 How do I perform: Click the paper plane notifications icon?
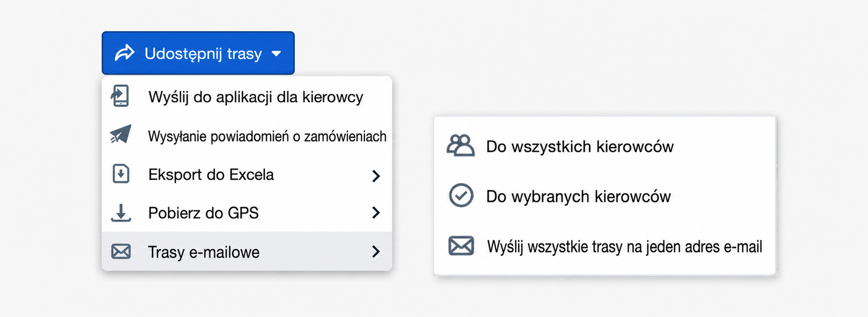pyautogui.click(x=120, y=135)
